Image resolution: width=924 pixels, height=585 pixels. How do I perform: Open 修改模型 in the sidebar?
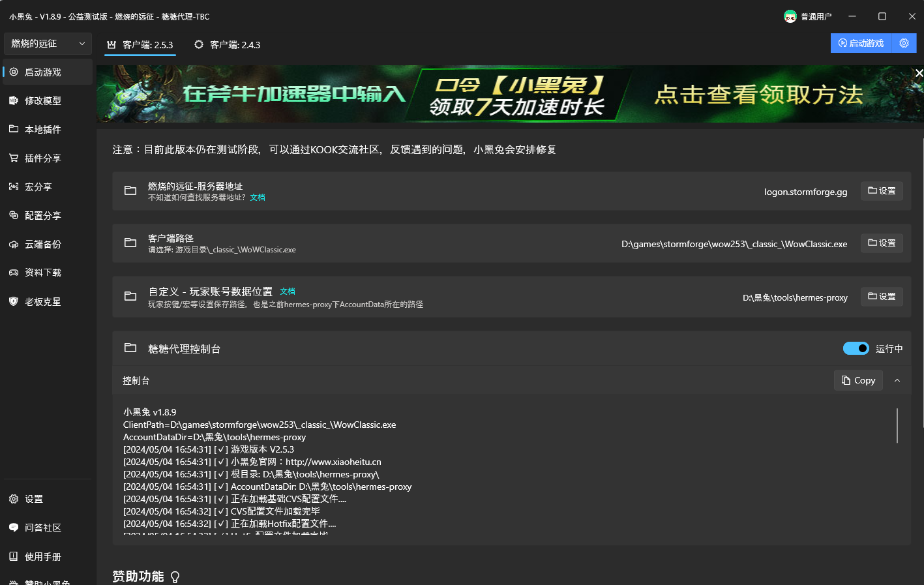(43, 101)
